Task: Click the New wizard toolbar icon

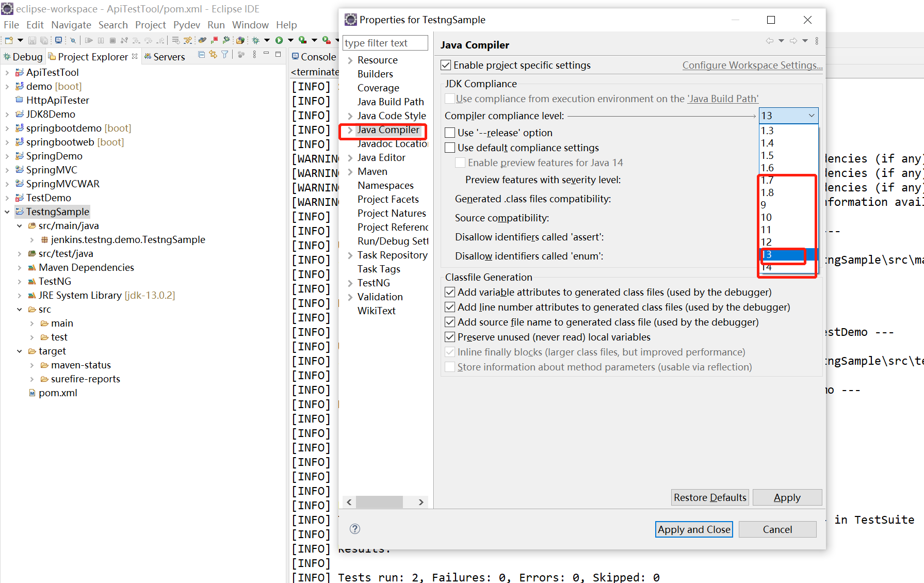Action: coord(9,40)
